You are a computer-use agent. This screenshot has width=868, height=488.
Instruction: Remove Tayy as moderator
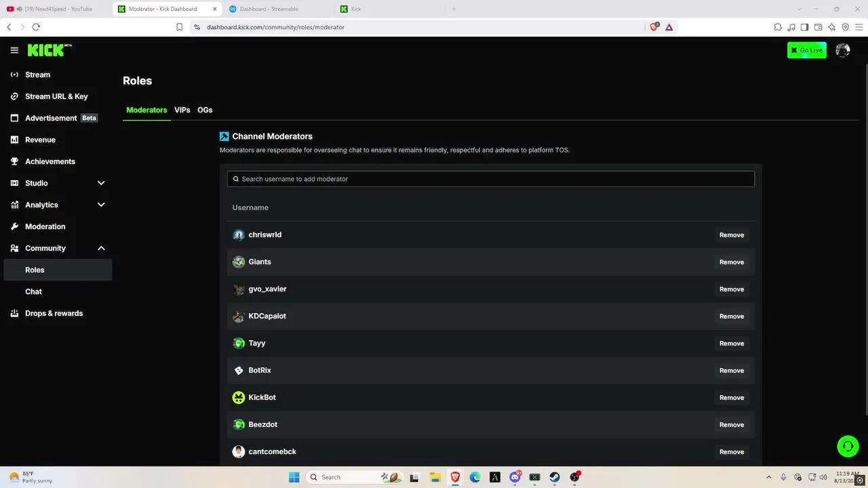[732, 344]
